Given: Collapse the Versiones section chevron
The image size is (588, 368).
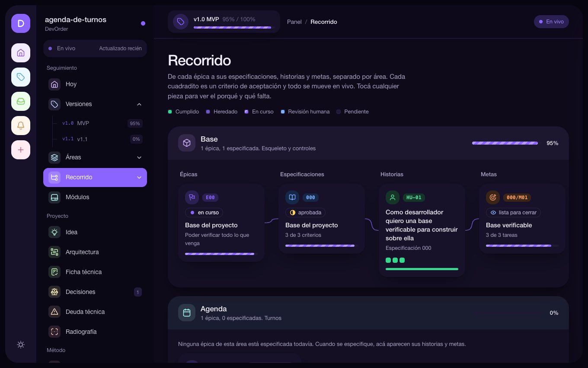Looking at the screenshot, I should (x=139, y=104).
